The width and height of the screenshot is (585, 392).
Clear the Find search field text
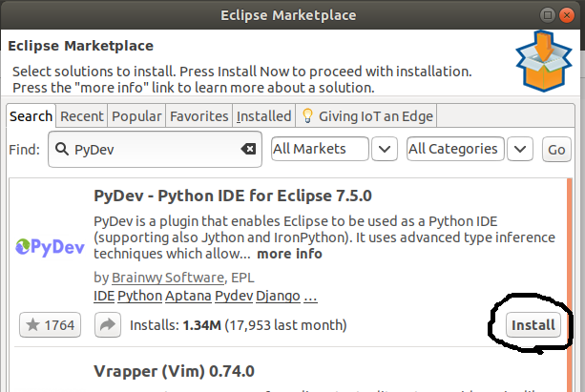coord(248,149)
